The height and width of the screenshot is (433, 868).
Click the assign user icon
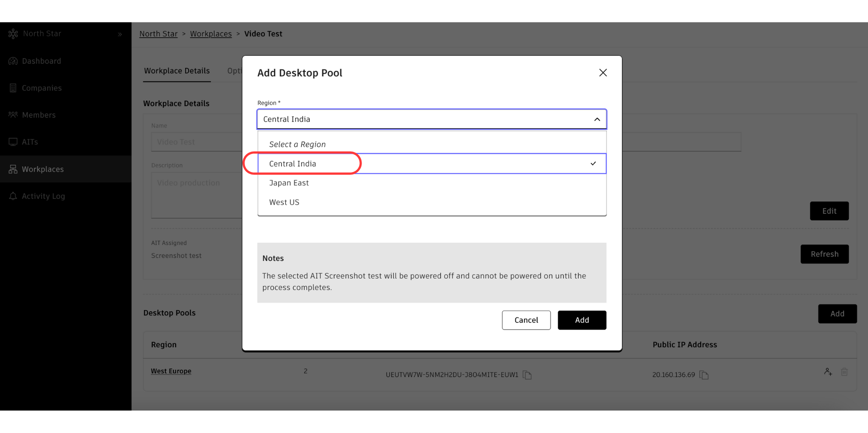[828, 372]
